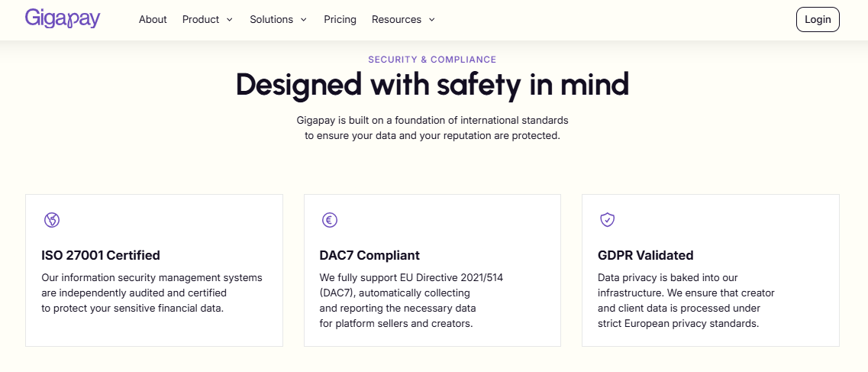Click text 'Our information security management systems'

(152, 277)
